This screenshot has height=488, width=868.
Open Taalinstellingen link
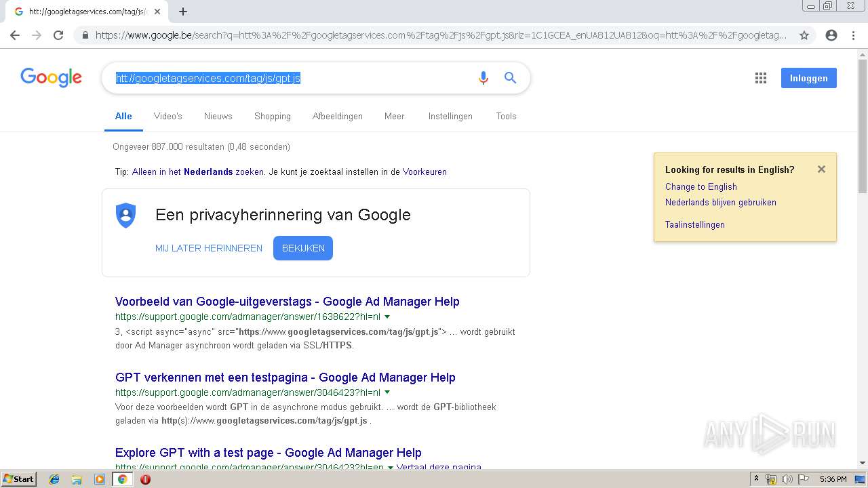694,224
